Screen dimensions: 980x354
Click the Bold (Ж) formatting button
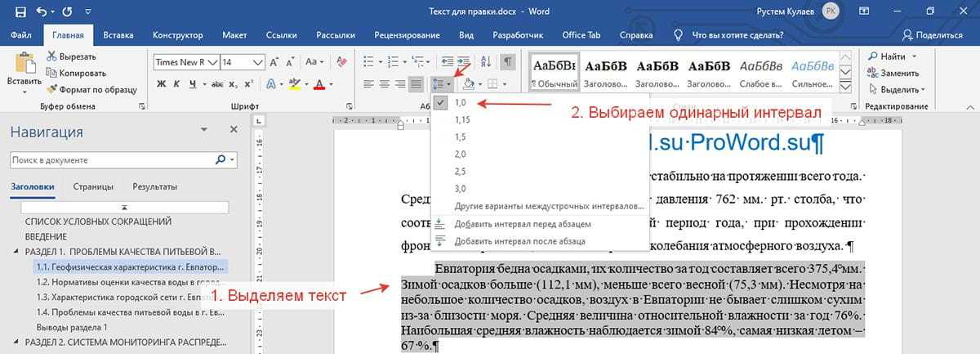pyautogui.click(x=161, y=84)
